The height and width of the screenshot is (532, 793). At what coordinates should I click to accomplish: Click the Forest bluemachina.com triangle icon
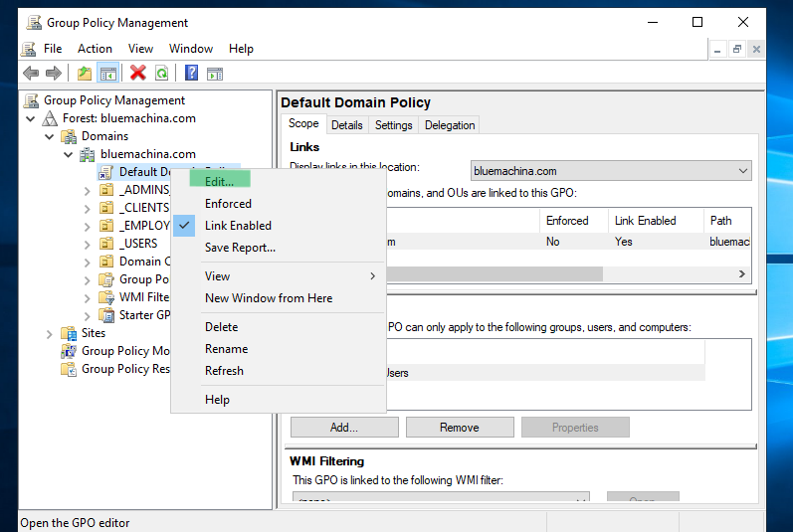pyautogui.click(x=50, y=118)
